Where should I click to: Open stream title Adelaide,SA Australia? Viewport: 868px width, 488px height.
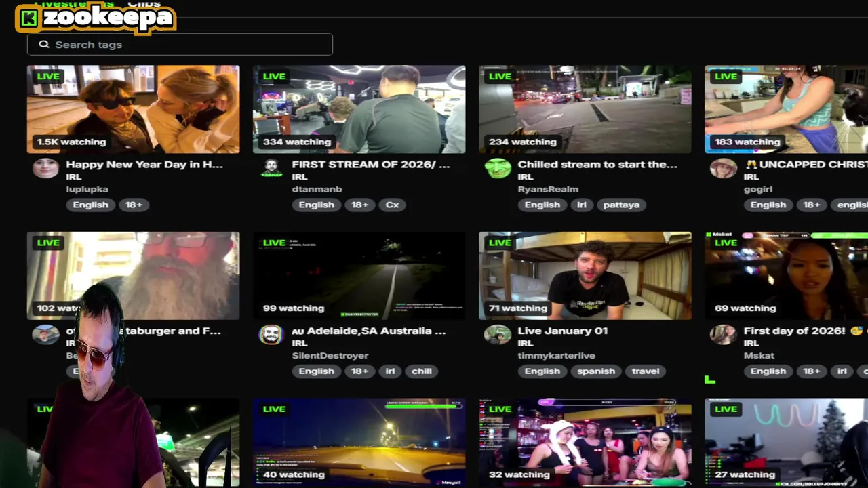tap(369, 331)
